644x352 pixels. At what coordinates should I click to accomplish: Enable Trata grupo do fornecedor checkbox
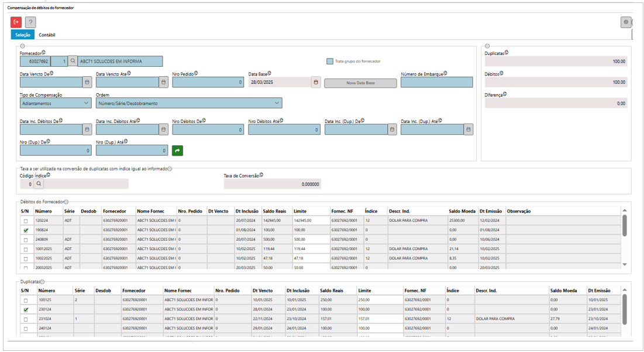pyautogui.click(x=330, y=61)
